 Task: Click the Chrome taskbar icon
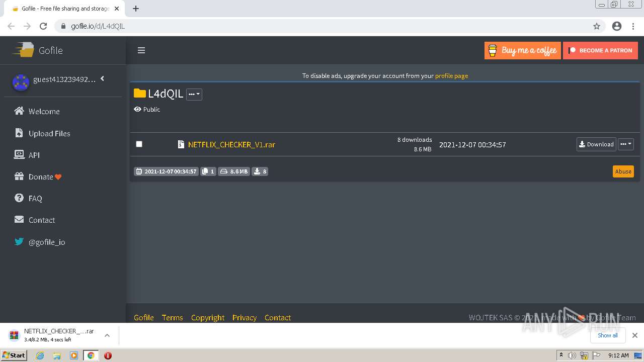point(91,355)
